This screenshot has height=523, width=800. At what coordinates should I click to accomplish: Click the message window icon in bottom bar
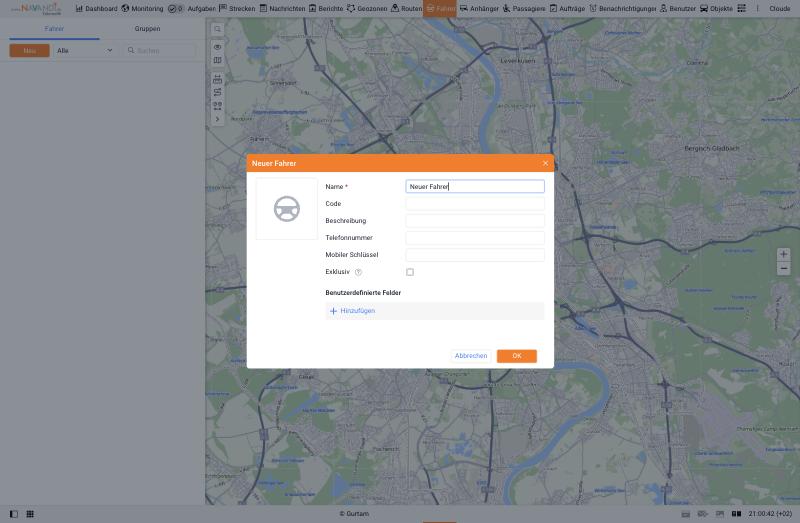[719, 514]
